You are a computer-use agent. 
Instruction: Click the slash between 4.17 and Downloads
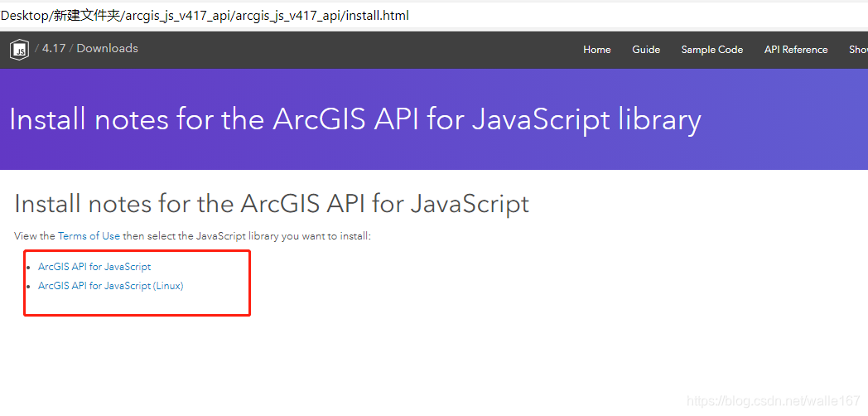point(71,49)
